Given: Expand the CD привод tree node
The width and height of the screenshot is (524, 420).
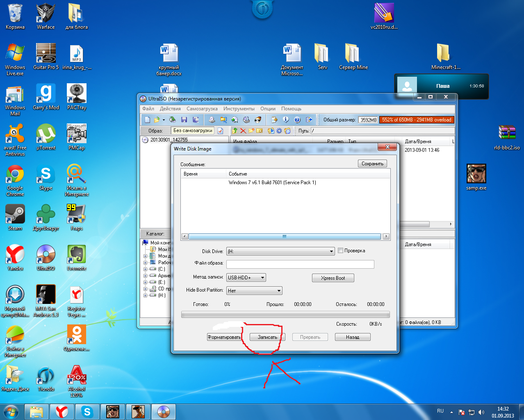Looking at the screenshot, I should tap(145, 289).
